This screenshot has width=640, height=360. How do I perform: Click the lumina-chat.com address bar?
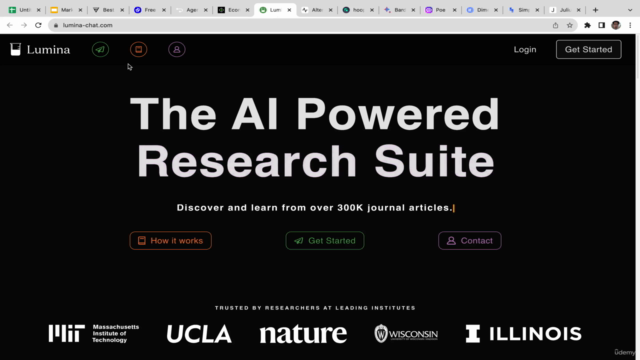pos(313,25)
